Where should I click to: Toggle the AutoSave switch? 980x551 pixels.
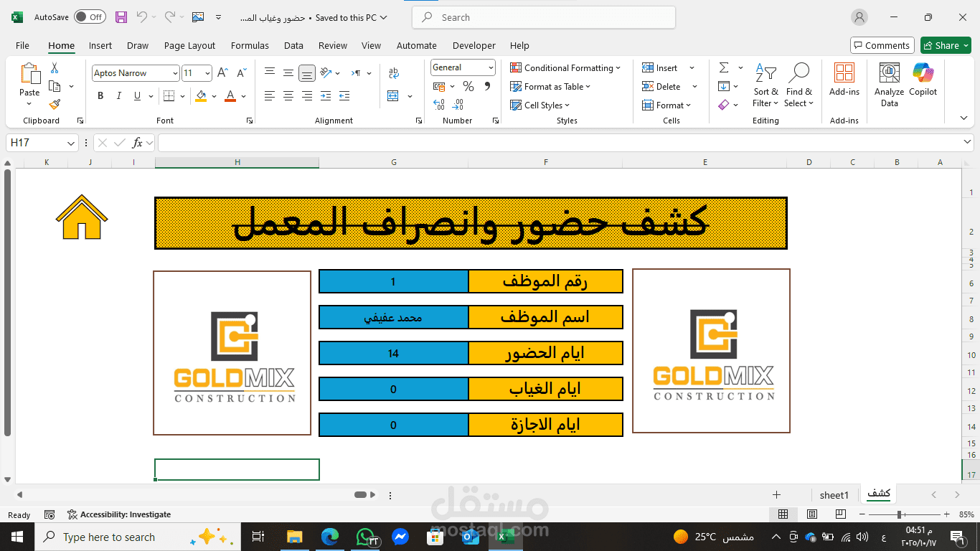pos(90,17)
